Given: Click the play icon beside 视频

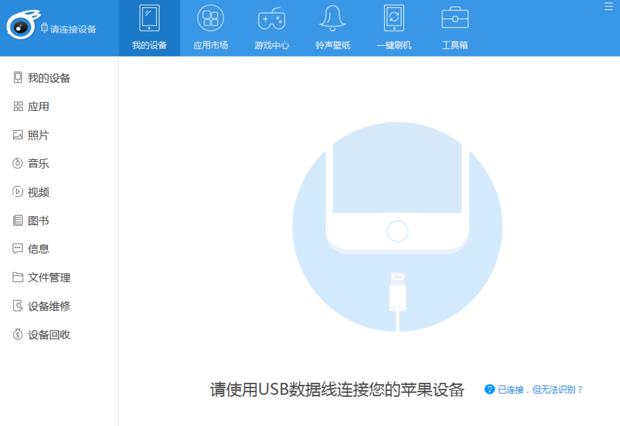Looking at the screenshot, I should tap(17, 191).
